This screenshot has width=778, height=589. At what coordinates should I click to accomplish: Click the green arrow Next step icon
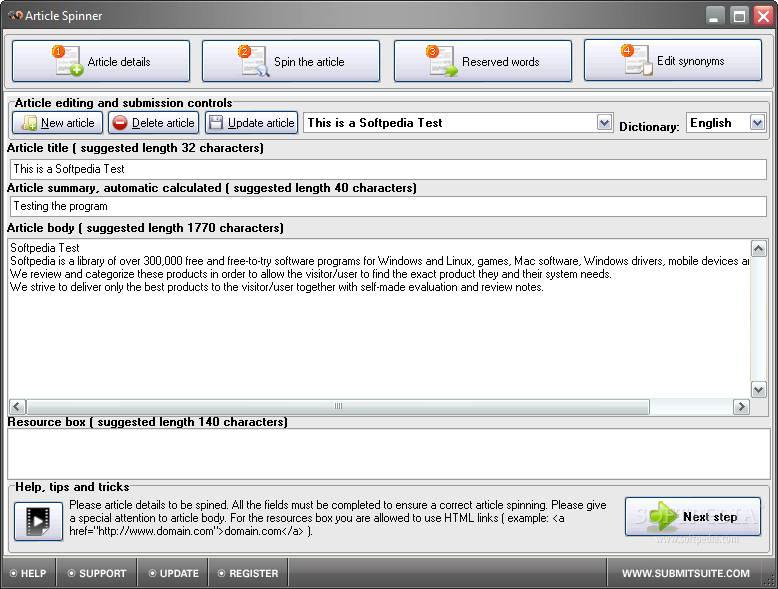pyautogui.click(x=662, y=517)
